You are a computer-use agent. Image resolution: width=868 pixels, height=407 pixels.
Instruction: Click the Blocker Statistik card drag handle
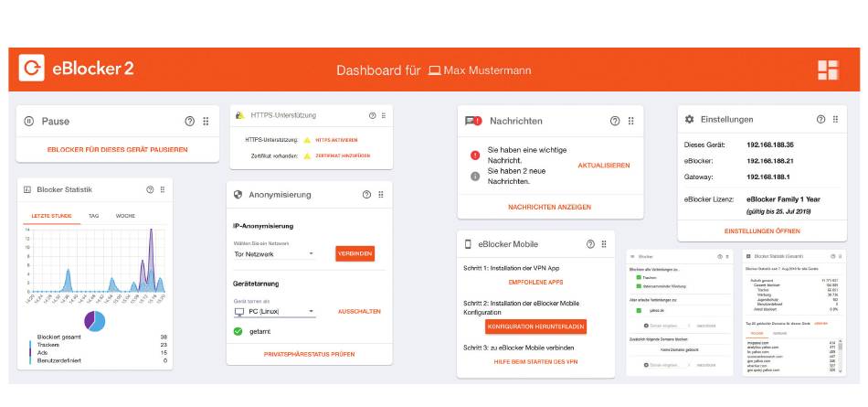163,189
